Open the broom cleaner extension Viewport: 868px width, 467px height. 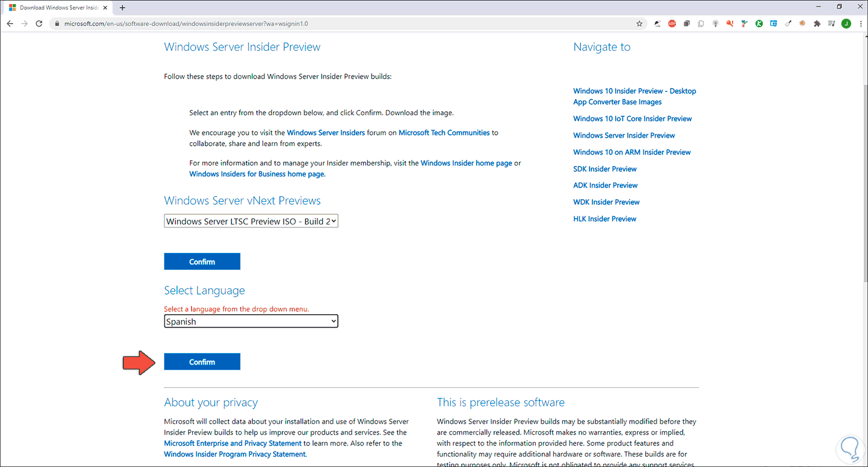788,24
